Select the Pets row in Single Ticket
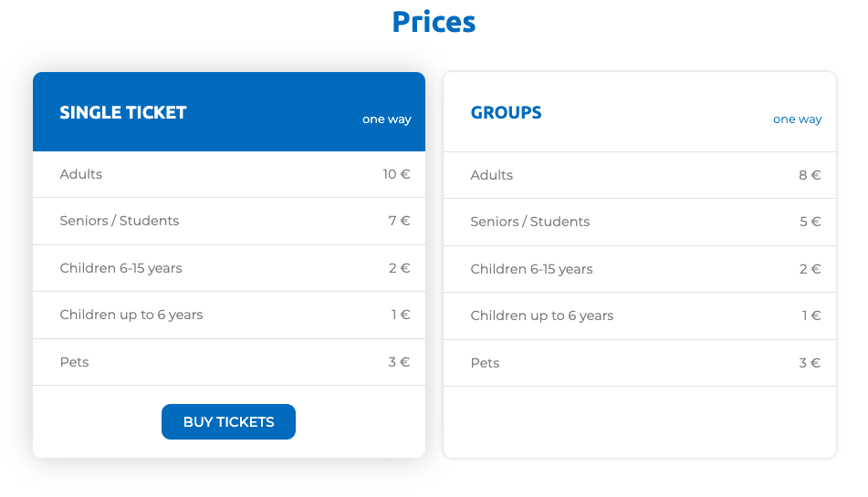Image resolution: width=868 pixels, height=497 pixels. (x=229, y=362)
